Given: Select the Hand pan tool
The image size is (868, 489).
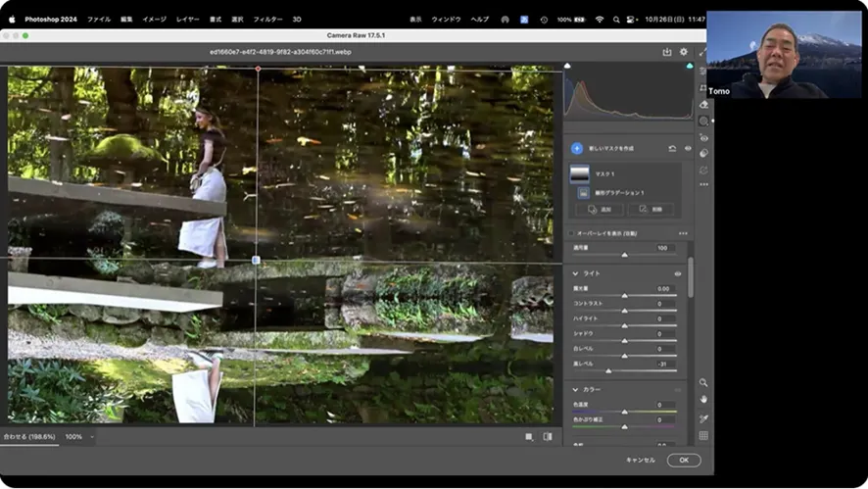Looking at the screenshot, I should pos(703,400).
